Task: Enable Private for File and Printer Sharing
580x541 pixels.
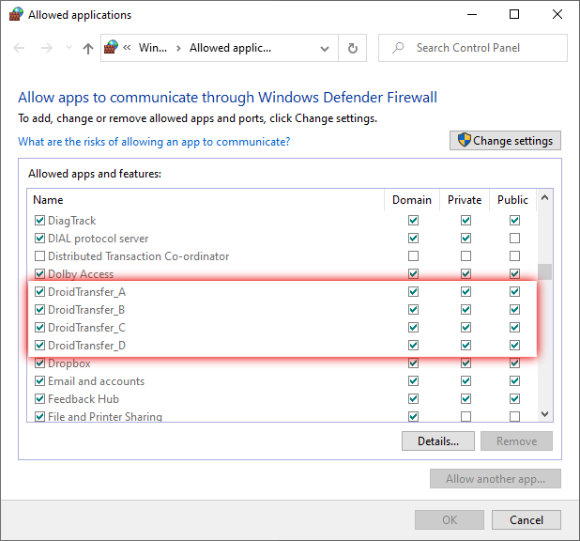Action: [466, 417]
